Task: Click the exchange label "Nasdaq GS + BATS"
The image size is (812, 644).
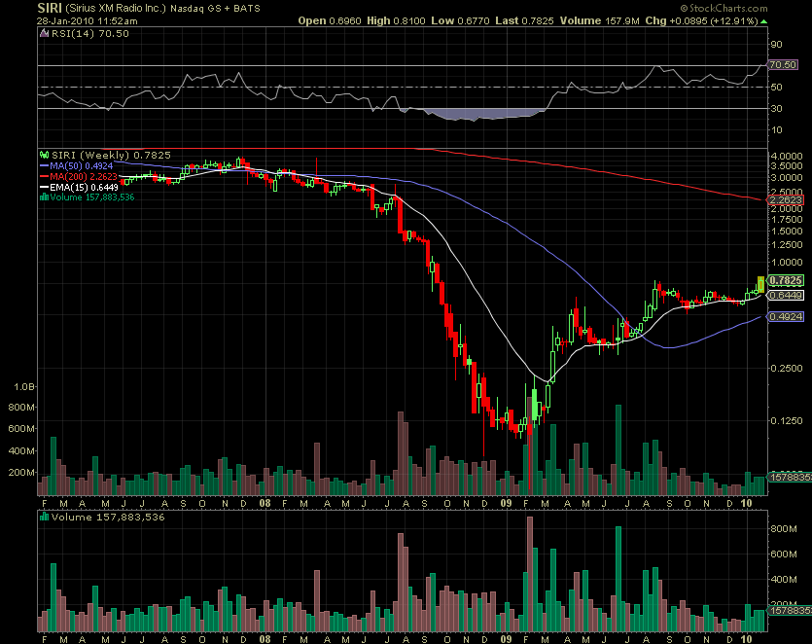Action: click(x=216, y=9)
